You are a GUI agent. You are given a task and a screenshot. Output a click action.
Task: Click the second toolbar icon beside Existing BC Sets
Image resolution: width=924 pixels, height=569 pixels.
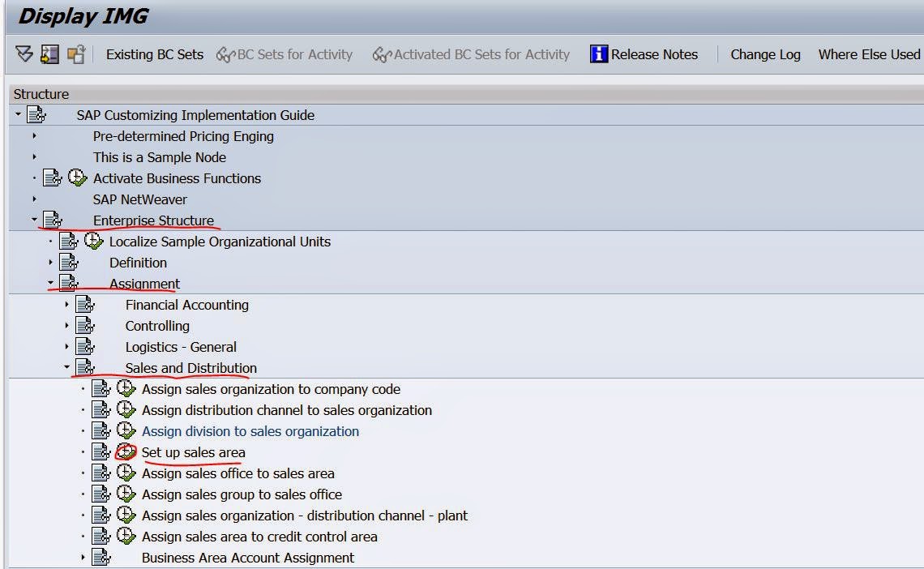[x=49, y=54]
